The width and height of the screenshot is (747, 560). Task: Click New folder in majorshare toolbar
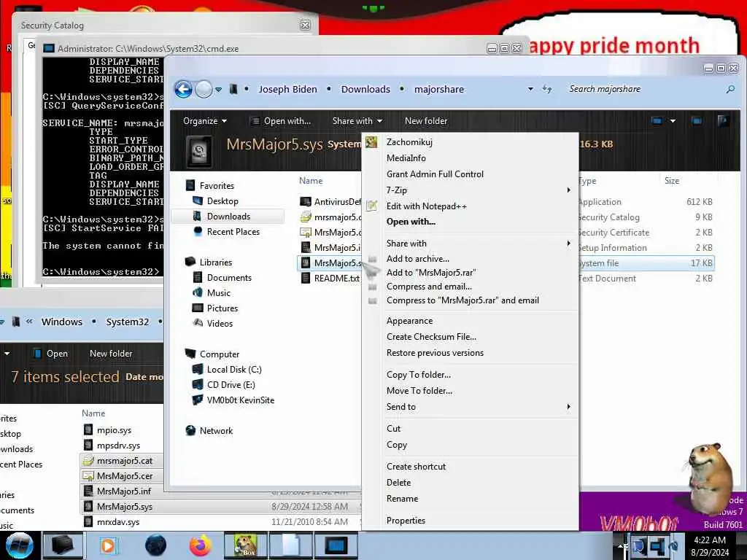coord(426,121)
